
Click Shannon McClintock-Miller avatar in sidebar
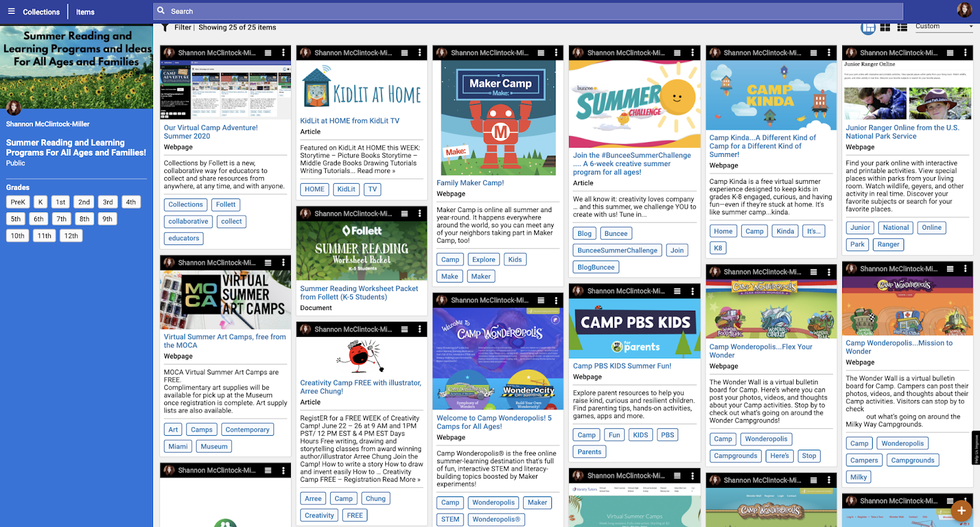click(13, 108)
